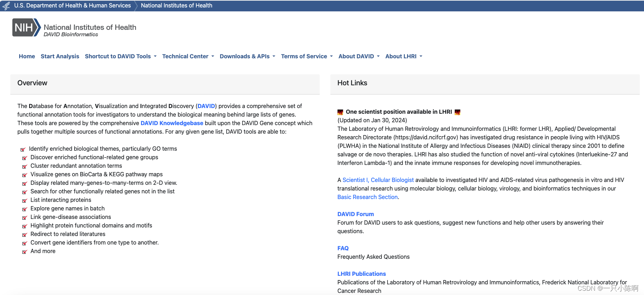Screen dimensions: 644x295
Task: Click flame icon before scientist position heading
Action: 340,112
